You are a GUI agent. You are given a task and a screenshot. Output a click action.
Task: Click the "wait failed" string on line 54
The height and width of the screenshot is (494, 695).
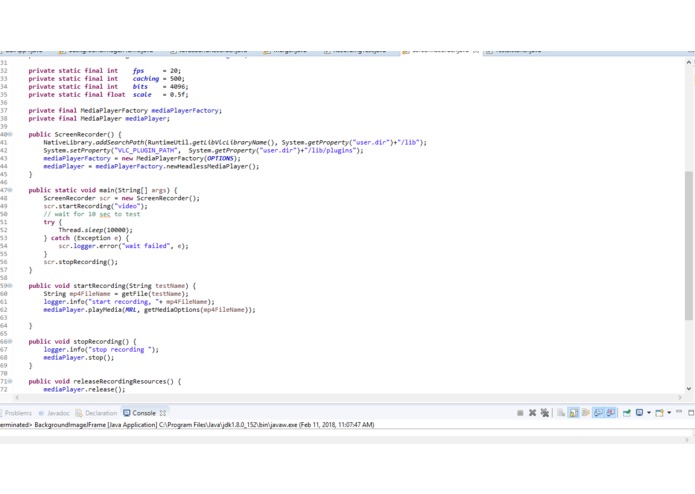(145, 246)
